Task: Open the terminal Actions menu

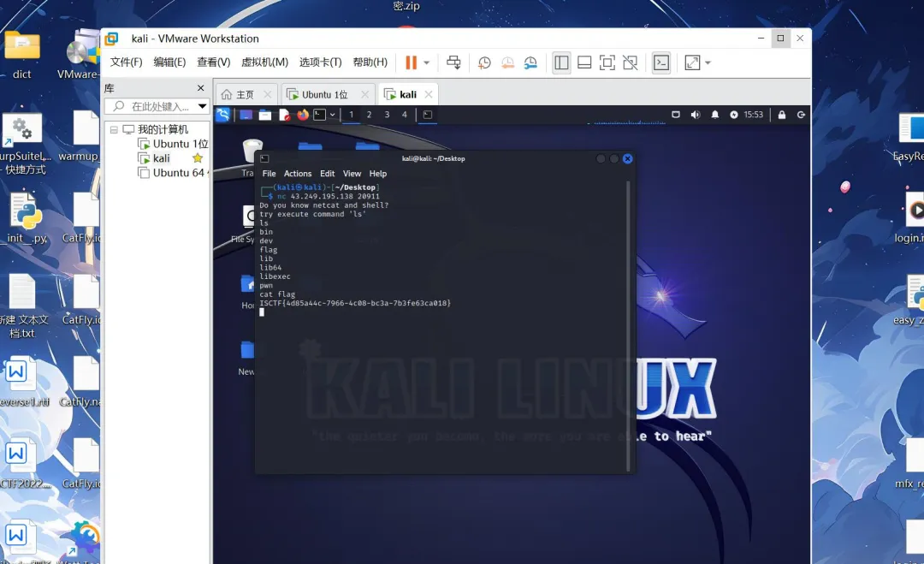Action: pyautogui.click(x=298, y=173)
